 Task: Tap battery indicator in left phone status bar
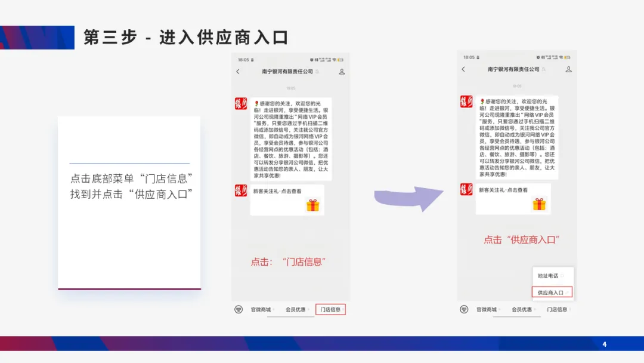click(340, 60)
